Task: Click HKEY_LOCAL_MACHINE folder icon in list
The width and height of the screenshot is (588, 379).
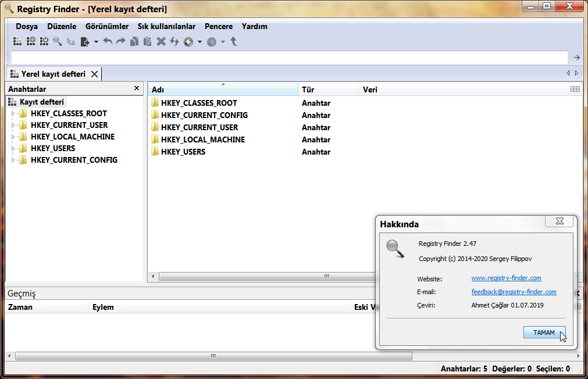Action: click(155, 140)
